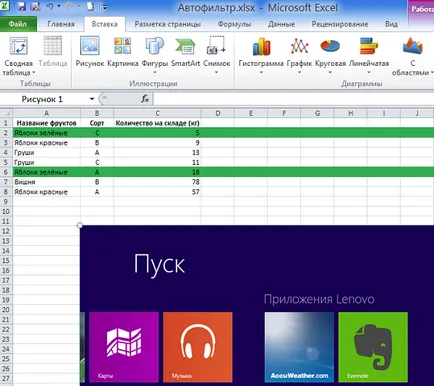Select cell Вишня in row 7

[x=47, y=182]
